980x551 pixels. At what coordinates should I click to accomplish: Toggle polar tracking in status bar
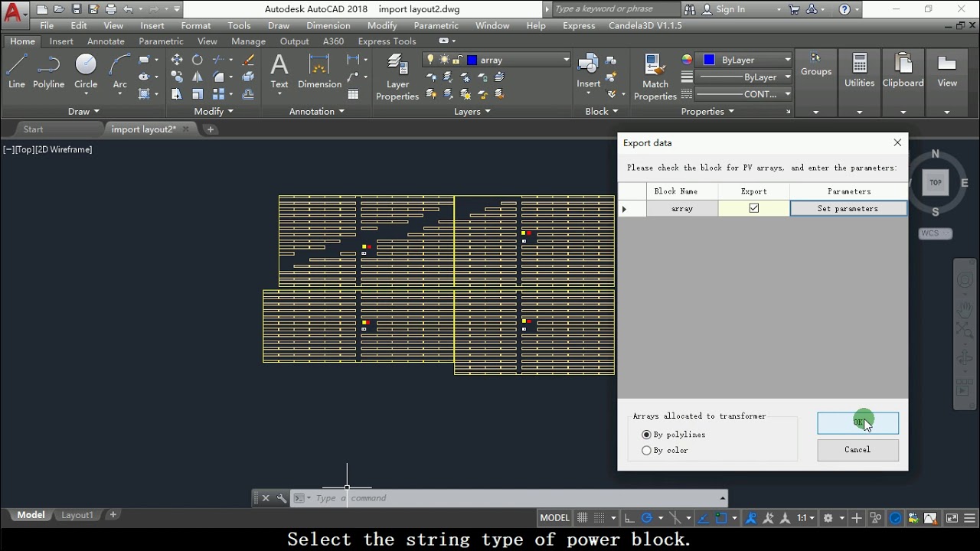(647, 518)
